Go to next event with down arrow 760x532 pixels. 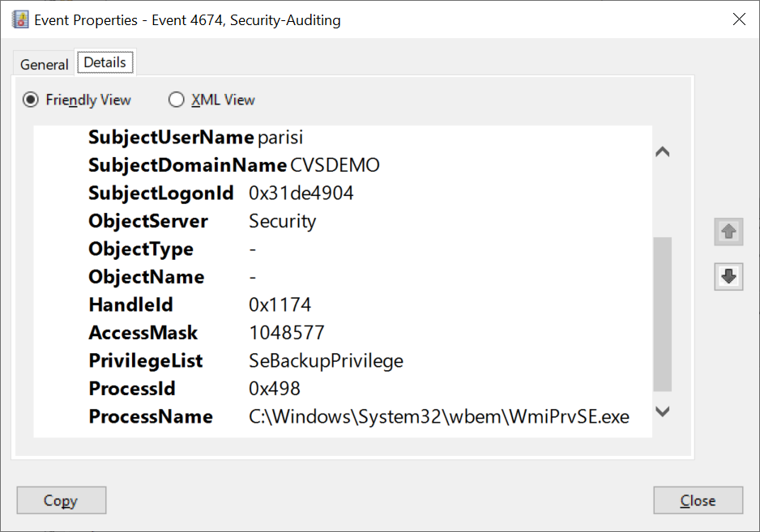(x=728, y=277)
